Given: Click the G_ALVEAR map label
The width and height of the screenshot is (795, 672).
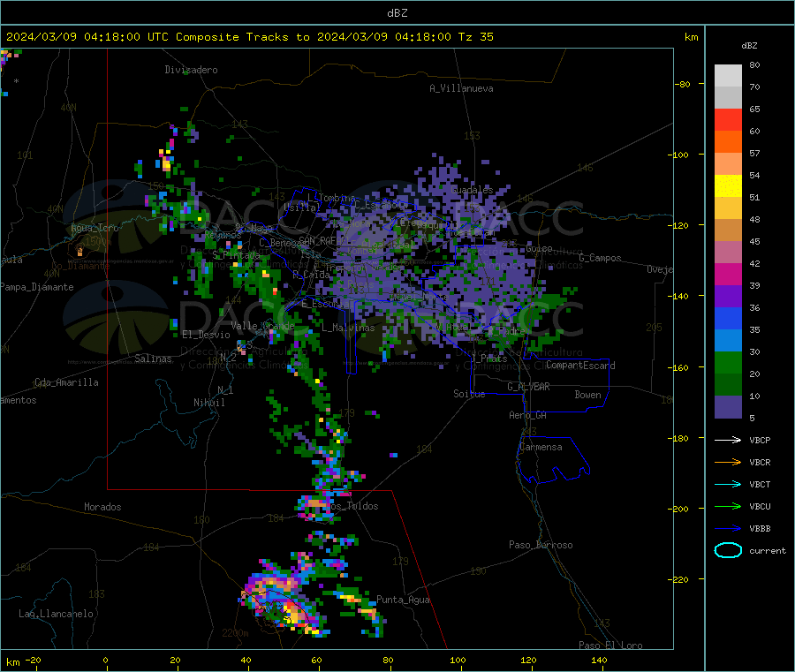Looking at the screenshot, I should tap(528, 387).
